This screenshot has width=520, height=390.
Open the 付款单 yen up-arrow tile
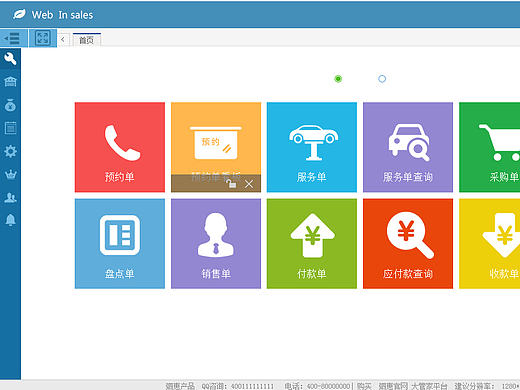point(312,244)
